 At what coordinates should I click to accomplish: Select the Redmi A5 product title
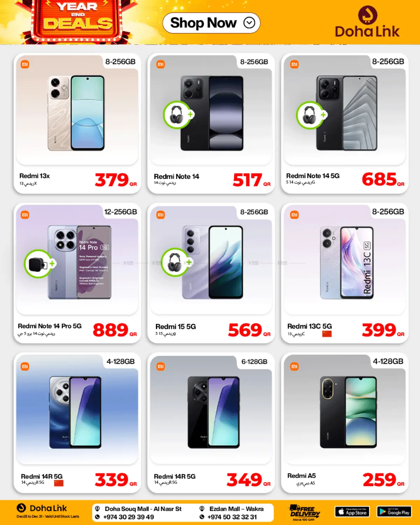pos(301,476)
